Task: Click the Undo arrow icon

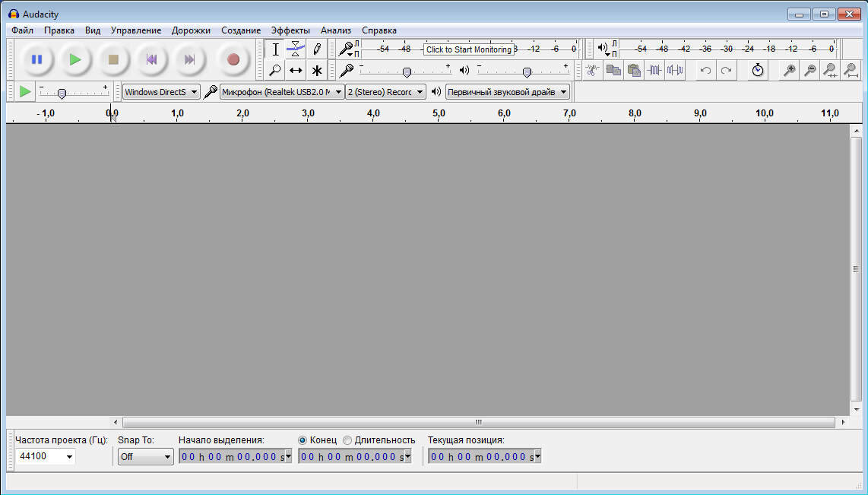Action: tap(705, 70)
